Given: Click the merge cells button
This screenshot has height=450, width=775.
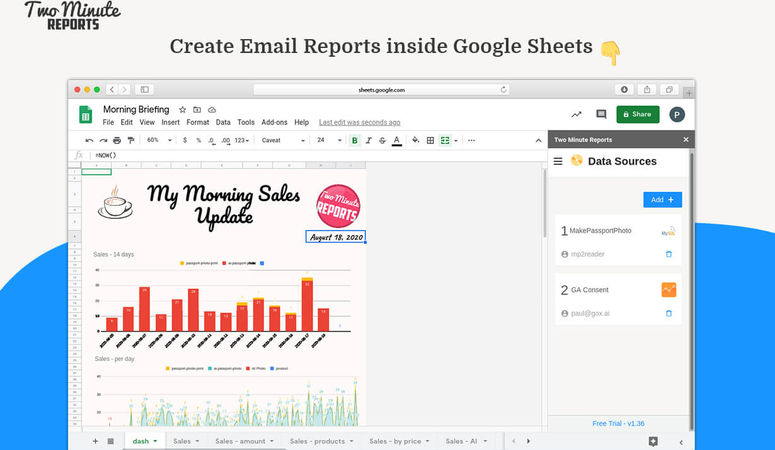Looking at the screenshot, I should tap(445, 140).
